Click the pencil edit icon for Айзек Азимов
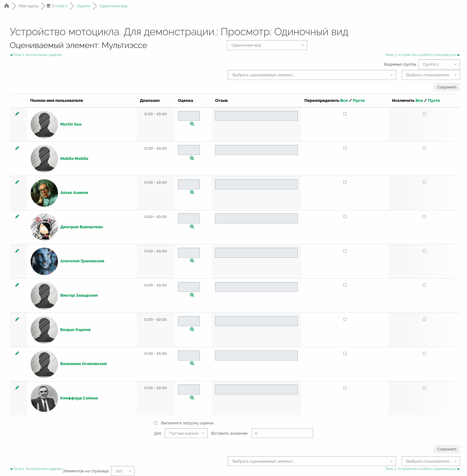The height and width of the screenshot is (476, 467). click(x=17, y=182)
